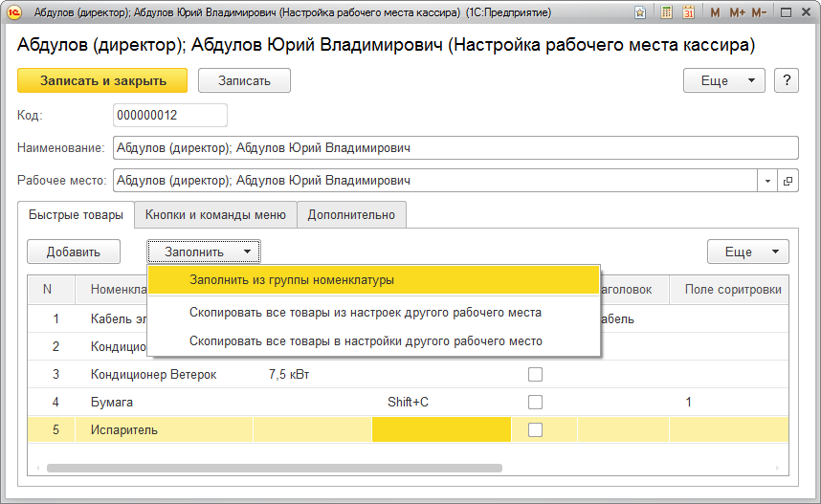Image resolution: width=821 pixels, height=504 pixels.
Task: Click the M- memory subtract button
Action: pos(760,13)
